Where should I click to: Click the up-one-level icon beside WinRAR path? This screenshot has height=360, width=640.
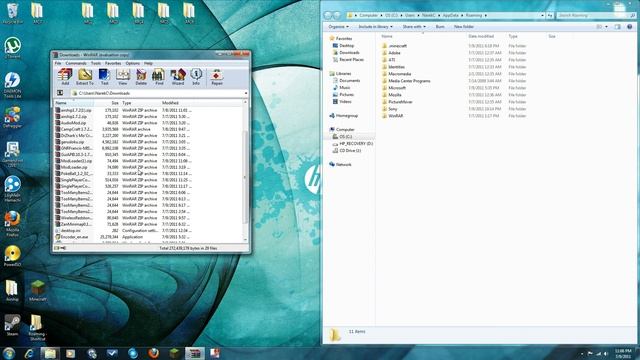point(60,93)
